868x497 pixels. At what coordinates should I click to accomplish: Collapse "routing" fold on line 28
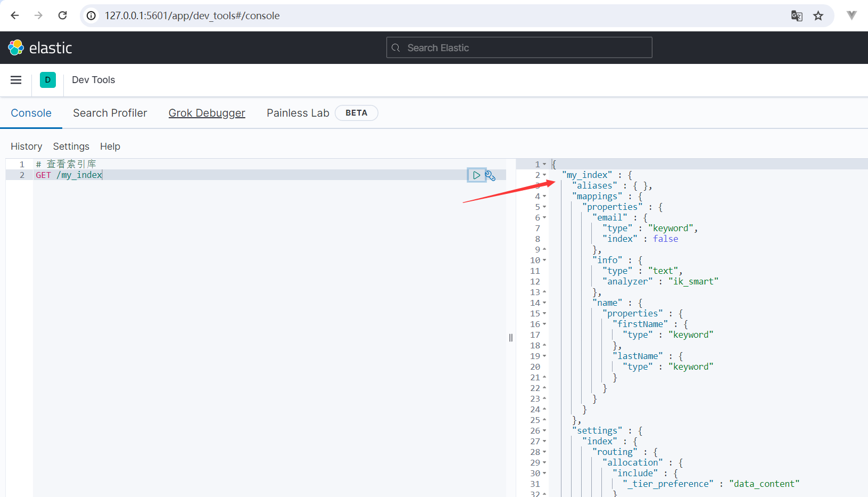[544, 452]
